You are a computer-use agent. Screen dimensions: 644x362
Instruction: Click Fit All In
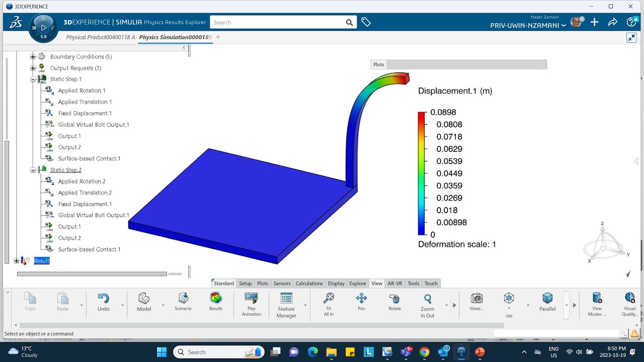point(329,305)
